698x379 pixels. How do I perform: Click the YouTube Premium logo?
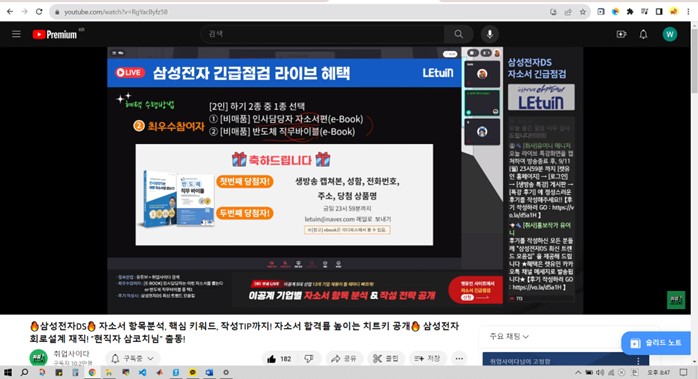55,34
